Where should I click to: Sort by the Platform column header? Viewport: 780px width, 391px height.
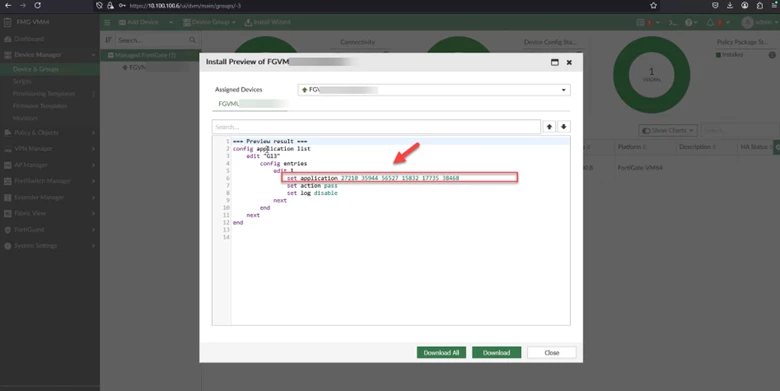coord(632,147)
